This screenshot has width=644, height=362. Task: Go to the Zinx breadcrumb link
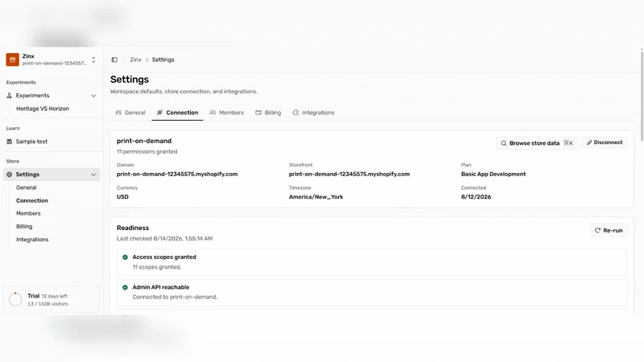point(135,60)
